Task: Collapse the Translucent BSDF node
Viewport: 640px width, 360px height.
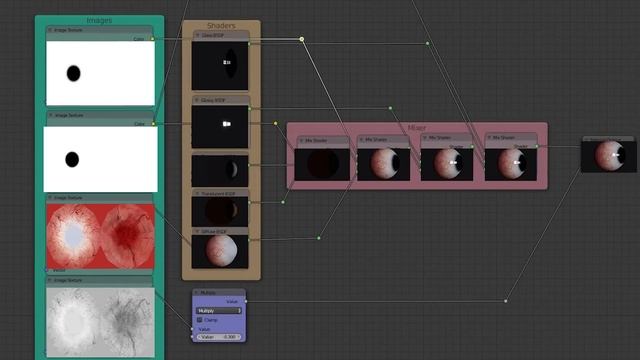Action: click(197, 193)
